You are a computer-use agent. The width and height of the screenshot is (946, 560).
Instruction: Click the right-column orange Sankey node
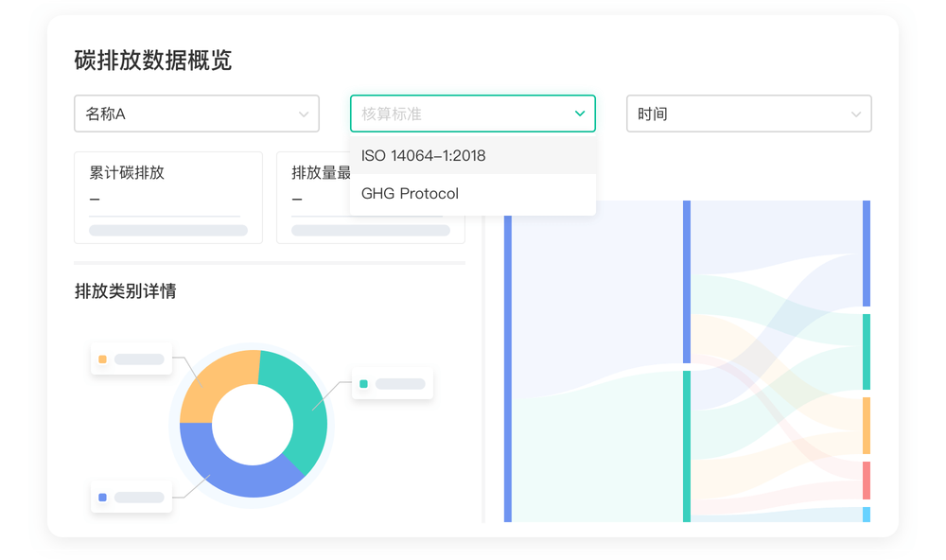(867, 426)
